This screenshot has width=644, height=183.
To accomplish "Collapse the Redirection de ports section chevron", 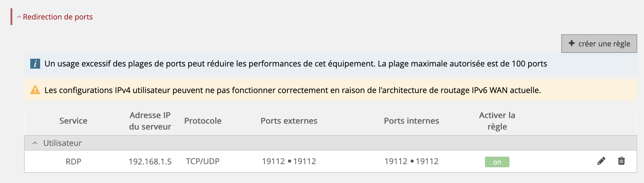I will coord(19,17).
